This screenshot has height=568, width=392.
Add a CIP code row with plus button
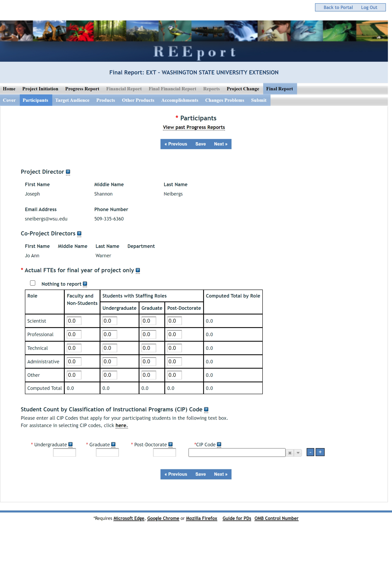(320, 452)
